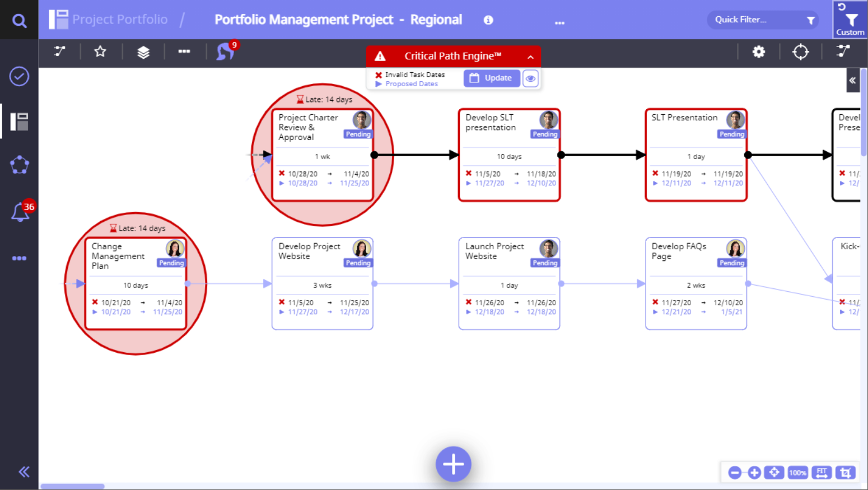Click the crosshair locate target icon
The image size is (868, 490).
pyautogui.click(x=800, y=52)
